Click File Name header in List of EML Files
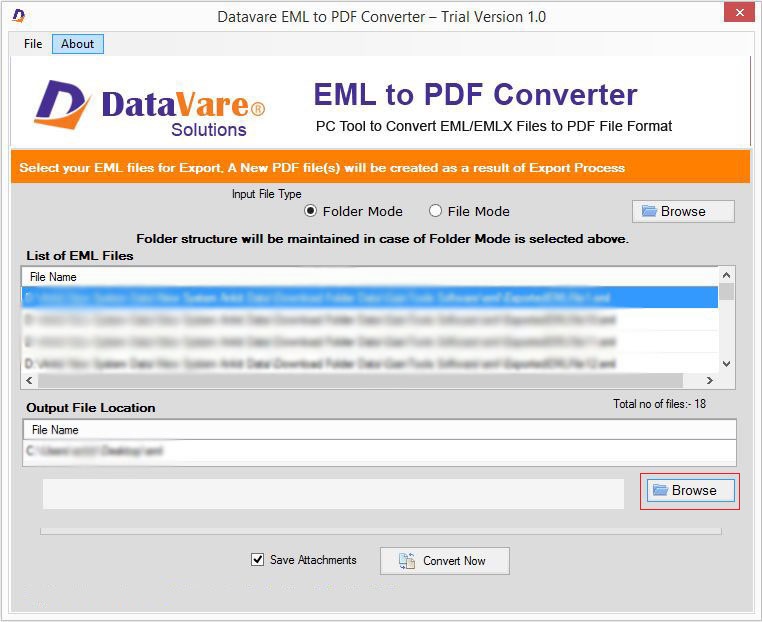Screen dimensions: 762x622 (370, 277)
